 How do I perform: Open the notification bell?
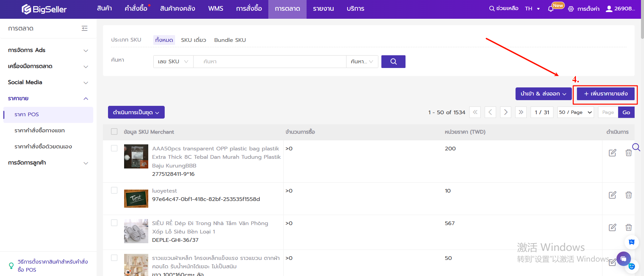point(550,9)
